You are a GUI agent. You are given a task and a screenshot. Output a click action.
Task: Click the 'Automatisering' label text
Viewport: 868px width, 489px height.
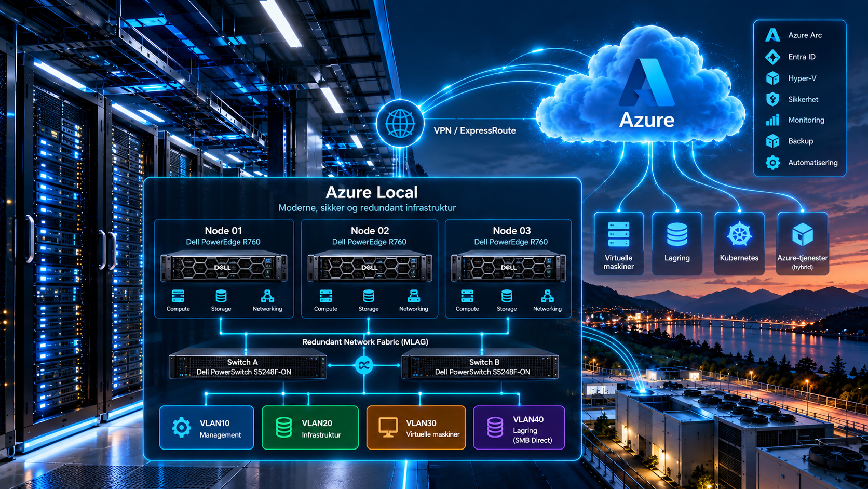click(x=813, y=163)
